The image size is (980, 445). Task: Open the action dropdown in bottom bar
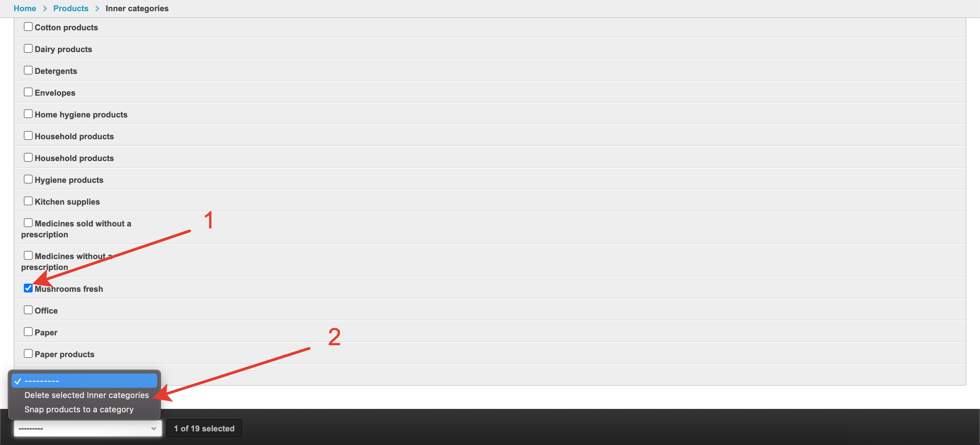tap(87, 428)
